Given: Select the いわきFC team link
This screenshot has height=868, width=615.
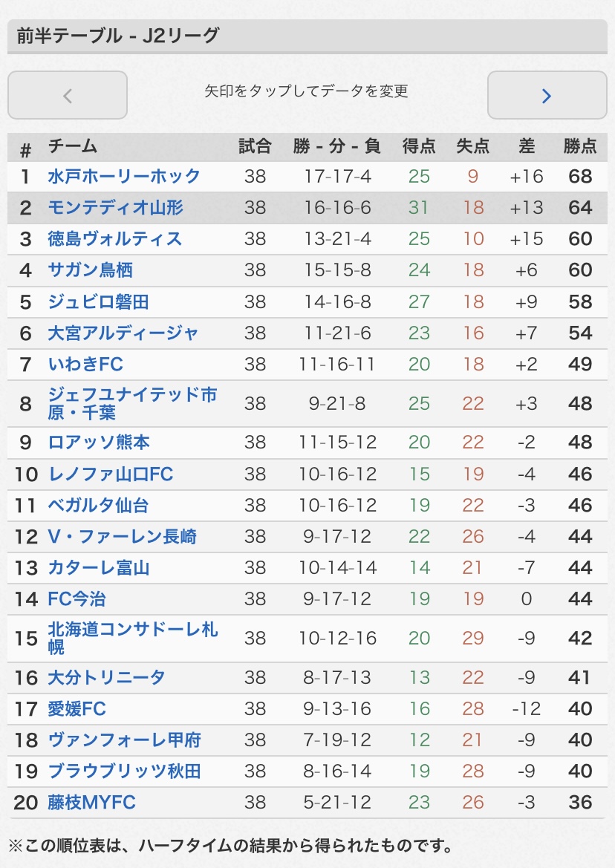Looking at the screenshot, I should pyautogui.click(x=85, y=365).
